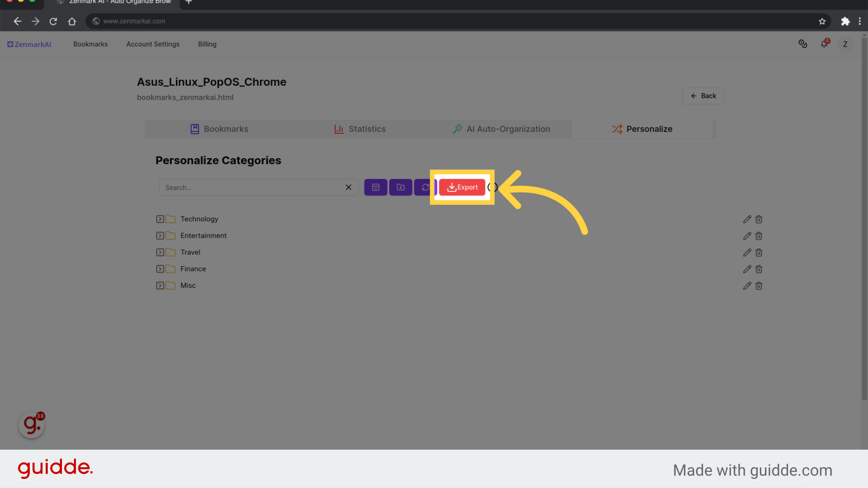Open Account Settings in navigation
The width and height of the screenshot is (868, 488).
pos(153,44)
